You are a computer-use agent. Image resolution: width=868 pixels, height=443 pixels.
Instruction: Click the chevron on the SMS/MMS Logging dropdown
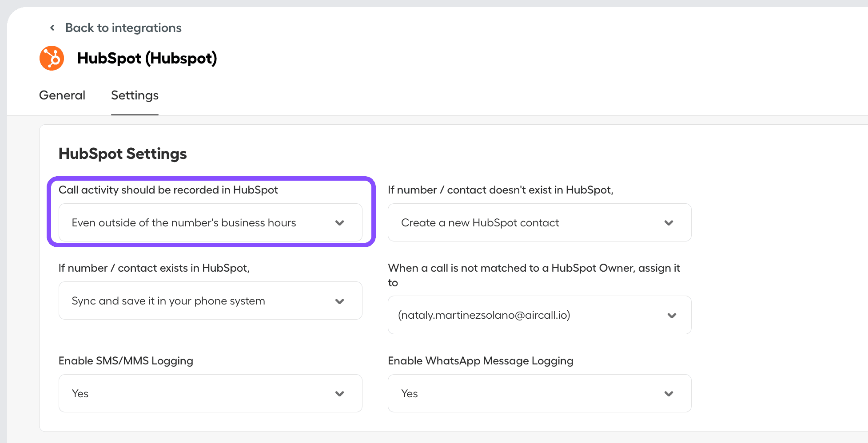[x=339, y=393]
